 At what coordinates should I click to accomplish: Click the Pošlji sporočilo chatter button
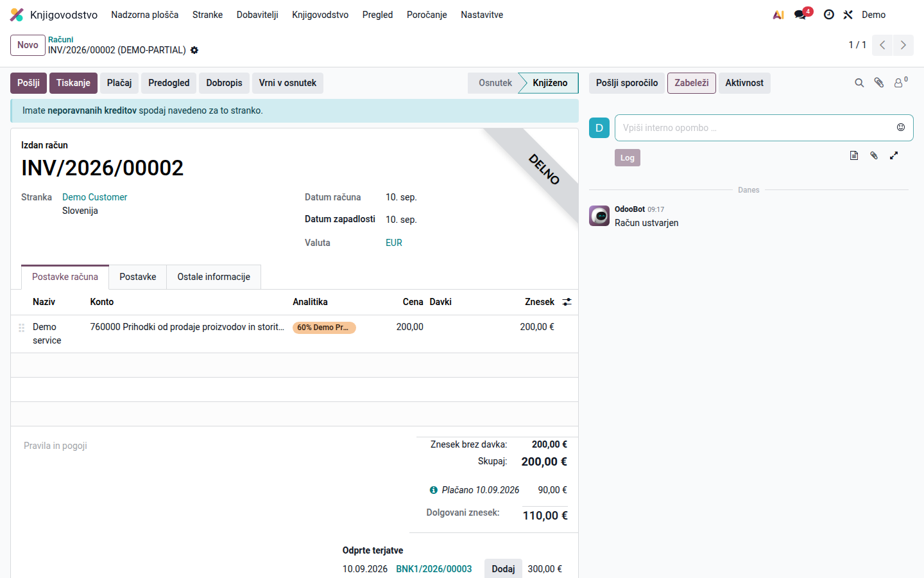(x=627, y=83)
